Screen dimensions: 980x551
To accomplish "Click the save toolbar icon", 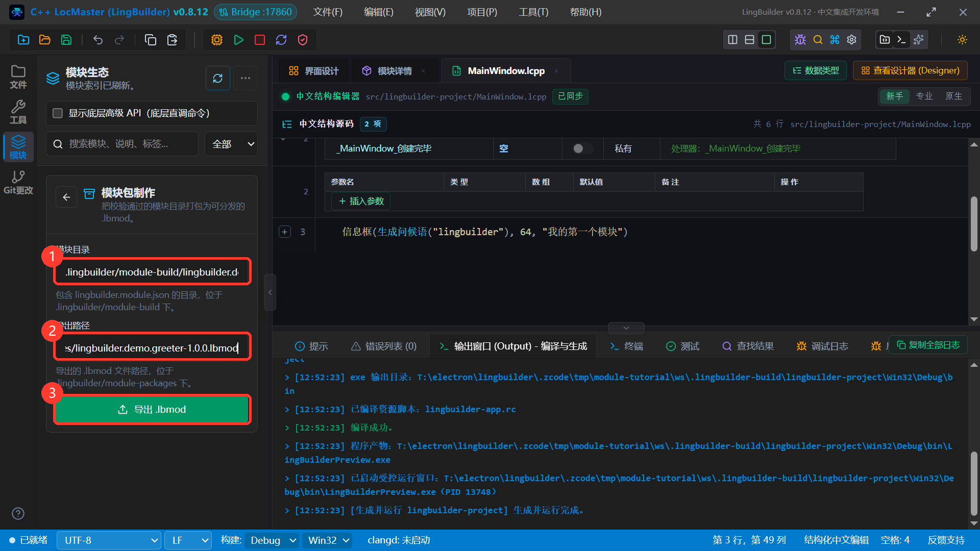I will [x=66, y=40].
